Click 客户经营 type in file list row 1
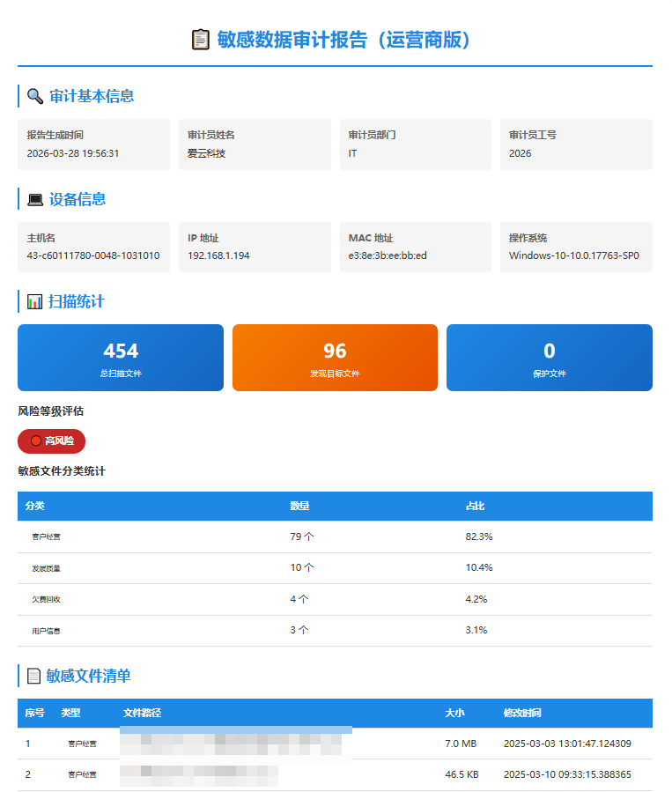This screenshot has width=672, height=792. tap(82, 744)
